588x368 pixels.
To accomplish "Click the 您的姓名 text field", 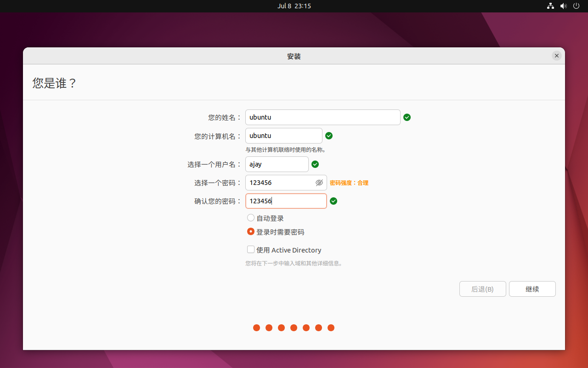I will coord(322,117).
